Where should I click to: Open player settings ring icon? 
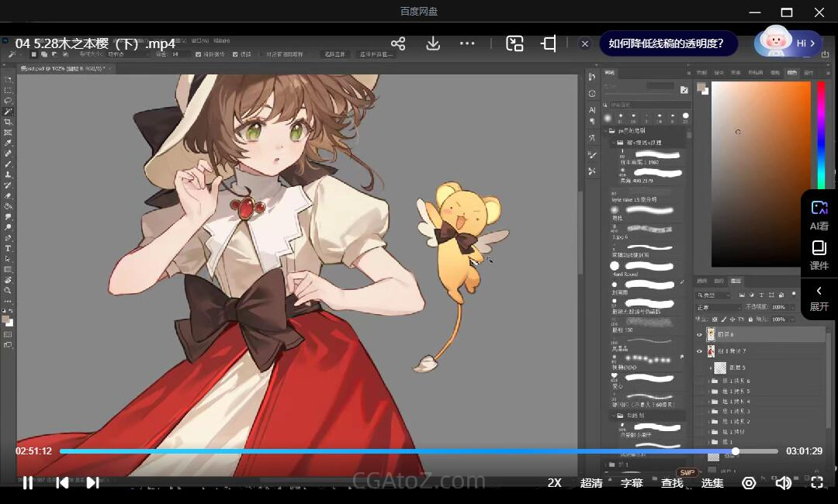point(749,482)
